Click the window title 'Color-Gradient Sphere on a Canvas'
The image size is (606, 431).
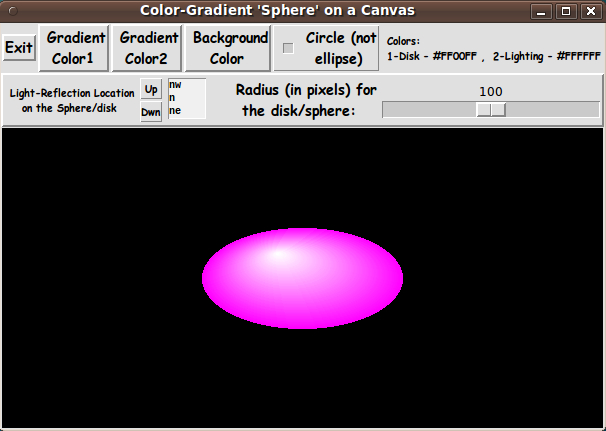[x=277, y=10]
